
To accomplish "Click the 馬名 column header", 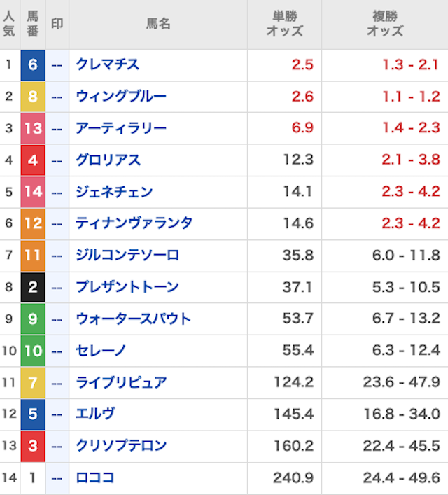I will [158, 24].
